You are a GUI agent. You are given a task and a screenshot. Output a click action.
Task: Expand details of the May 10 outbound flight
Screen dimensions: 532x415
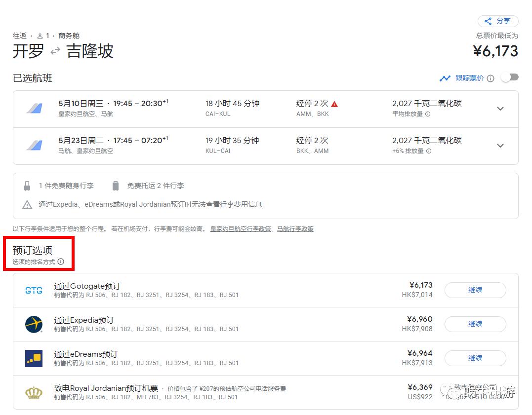tap(500, 109)
